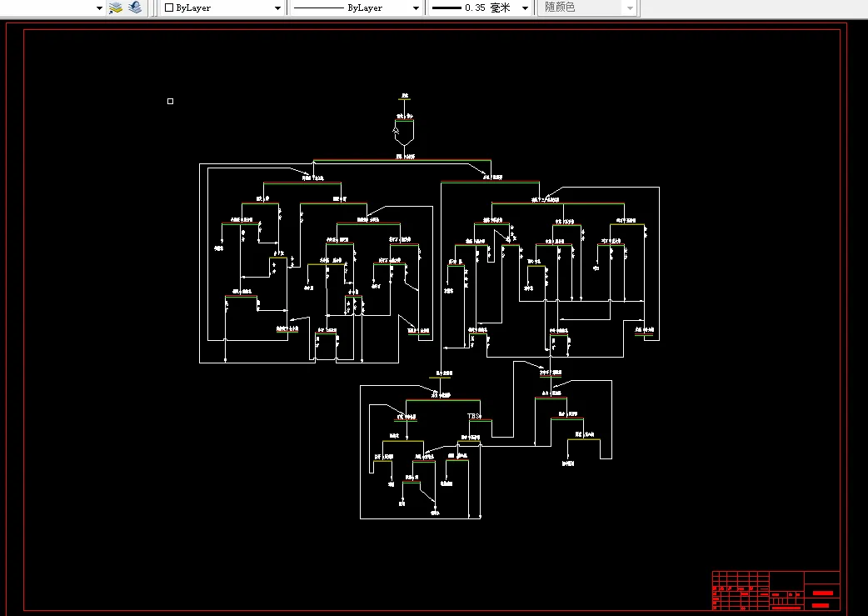The height and width of the screenshot is (616, 868).
Task: Open the ByLayer color control dropdown
Action: coord(222,8)
